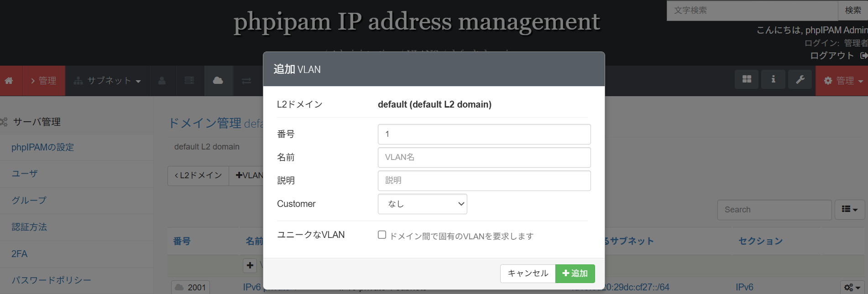
Task: Click the phpIPAM Admin user name
Action: coord(837,30)
